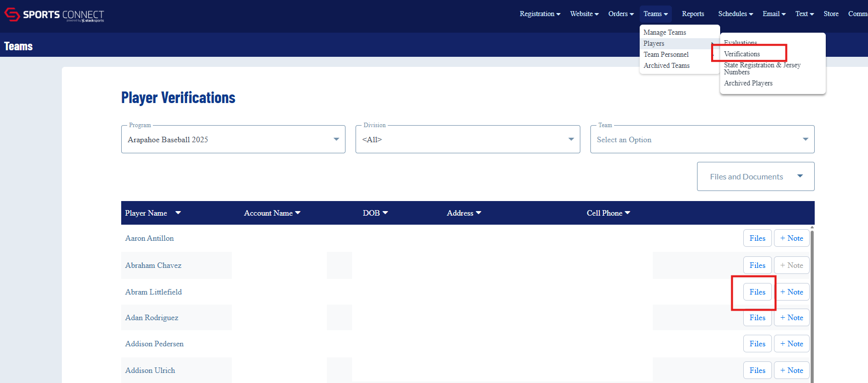Viewport: 868px width, 383px height.
Task: Open the Adan Rodriguez player link
Action: [x=152, y=318]
